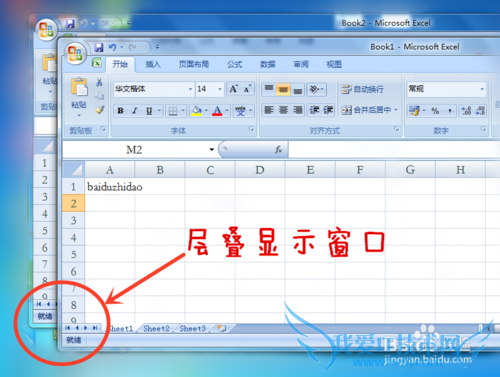Apply cell borders with the border icon

point(173,111)
